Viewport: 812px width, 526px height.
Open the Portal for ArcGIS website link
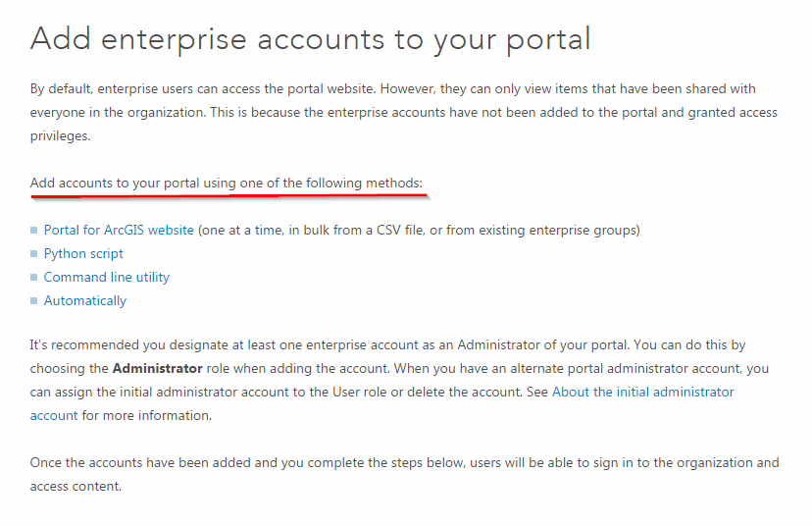119,231
